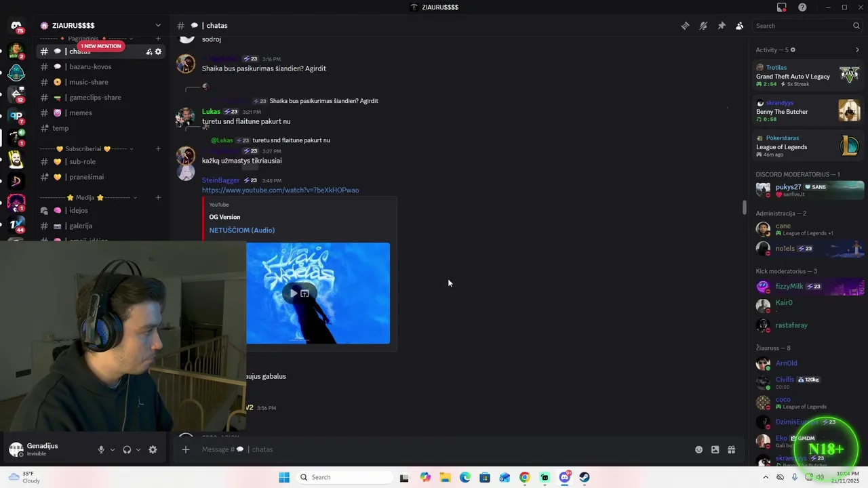868x488 pixels.
Task: Open Discord direct messages home
Action: (16, 26)
